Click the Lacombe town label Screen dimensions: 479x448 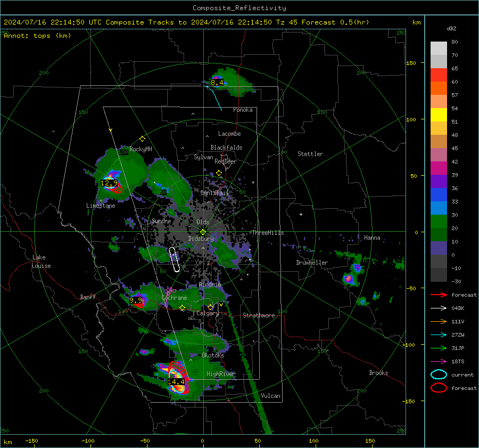(229, 134)
